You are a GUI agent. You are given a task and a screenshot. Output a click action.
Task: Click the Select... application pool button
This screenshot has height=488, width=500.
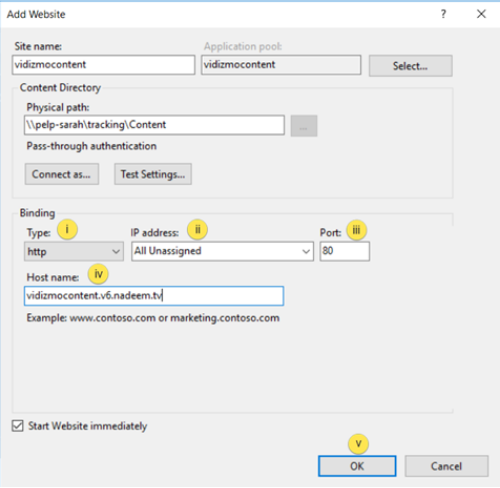410,66
